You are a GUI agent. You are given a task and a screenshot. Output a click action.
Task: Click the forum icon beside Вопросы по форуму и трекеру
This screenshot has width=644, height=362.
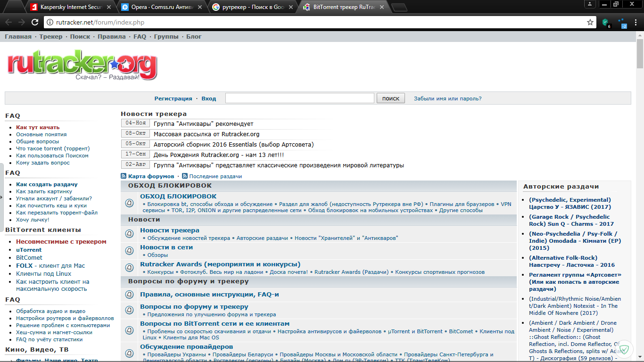point(129,310)
